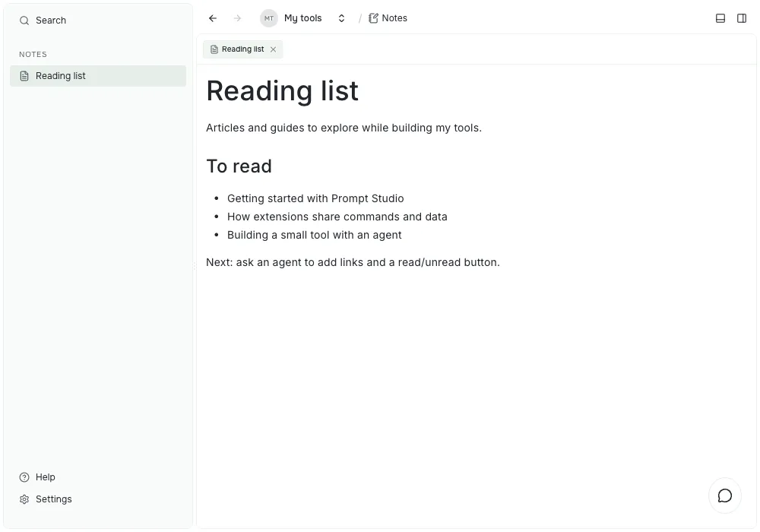Viewport: 760px width, 532px height.
Task: Click Building a small tool with an agent
Action: tap(315, 235)
